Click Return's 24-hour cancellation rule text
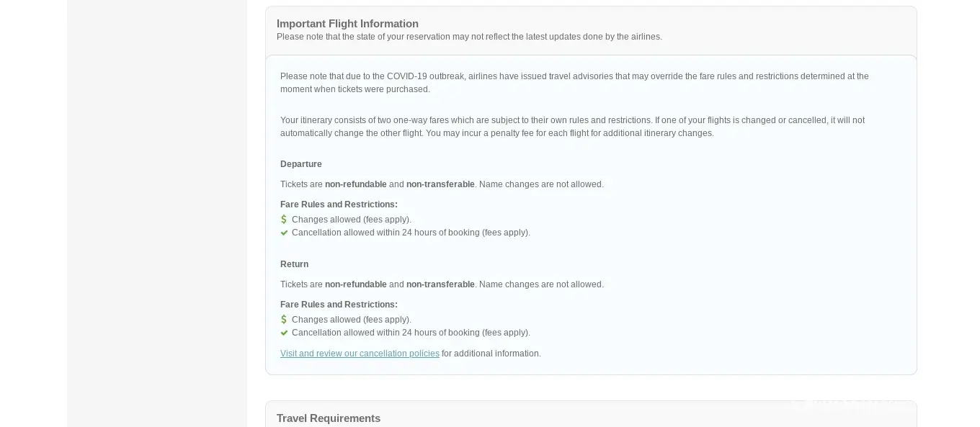Viewport: 980px width, 427px height. pos(411,333)
